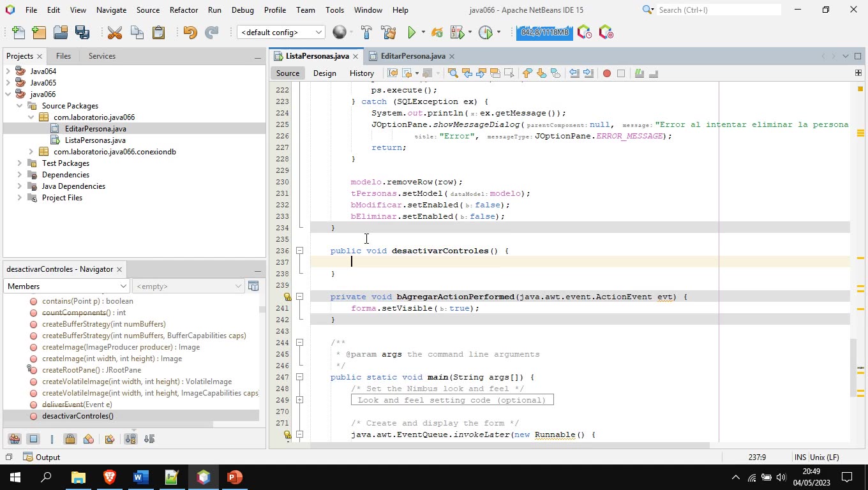
Task: Open the Tools menu
Action: tap(334, 10)
